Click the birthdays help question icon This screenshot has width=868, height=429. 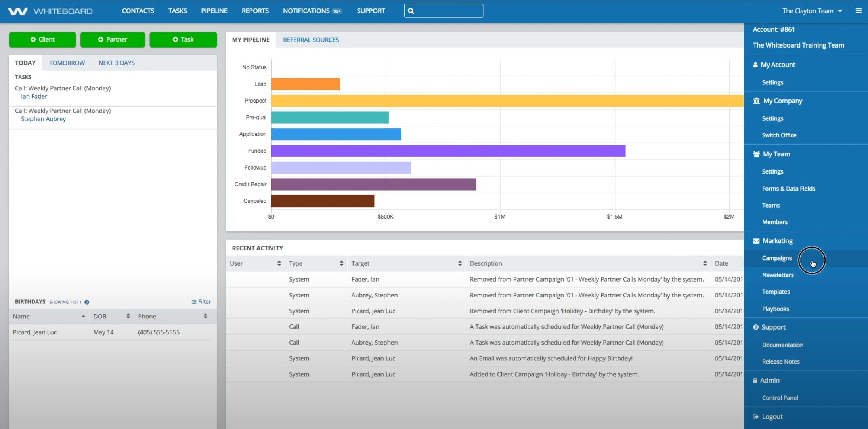point(87,302)
